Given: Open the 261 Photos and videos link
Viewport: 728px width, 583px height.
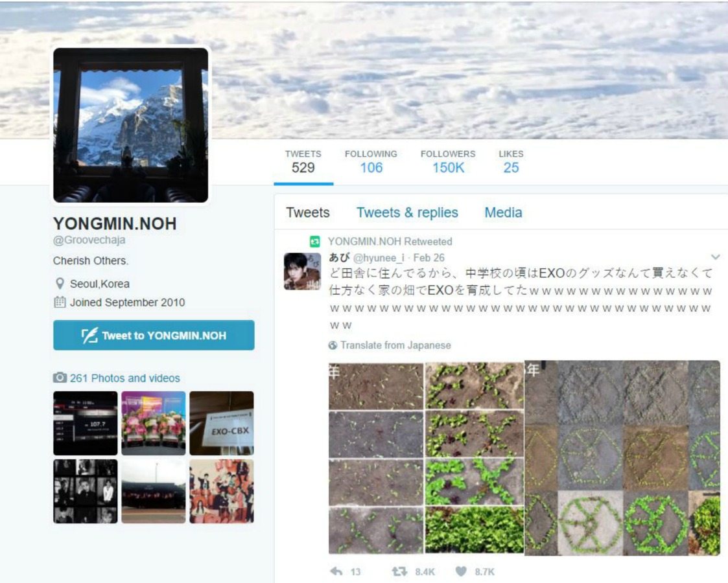Looking at the screenshot, I should pos(124,378).
